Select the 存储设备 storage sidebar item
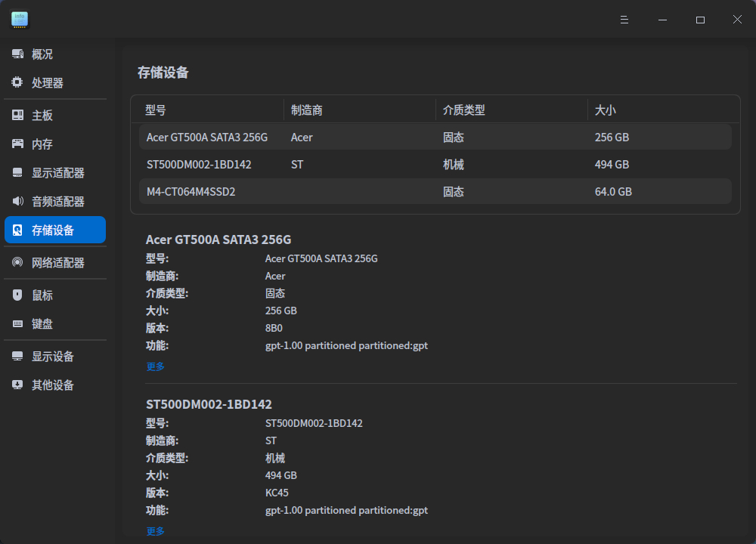Viewport: 756px width, 544px height. point(54,230)
